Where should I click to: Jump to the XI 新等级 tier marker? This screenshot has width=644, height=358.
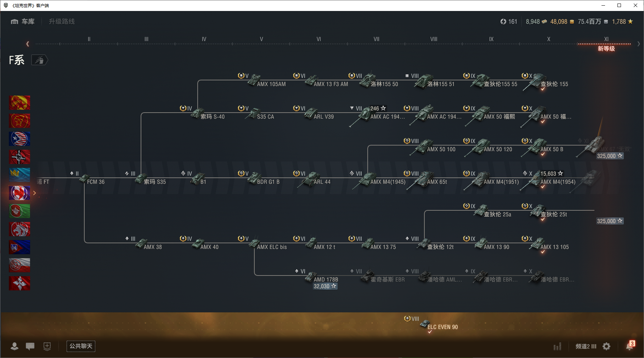click(606, 44)
